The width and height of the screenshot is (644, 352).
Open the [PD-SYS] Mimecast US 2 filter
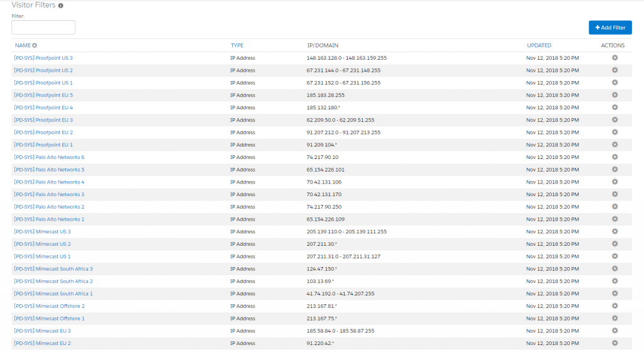point(42,244)
